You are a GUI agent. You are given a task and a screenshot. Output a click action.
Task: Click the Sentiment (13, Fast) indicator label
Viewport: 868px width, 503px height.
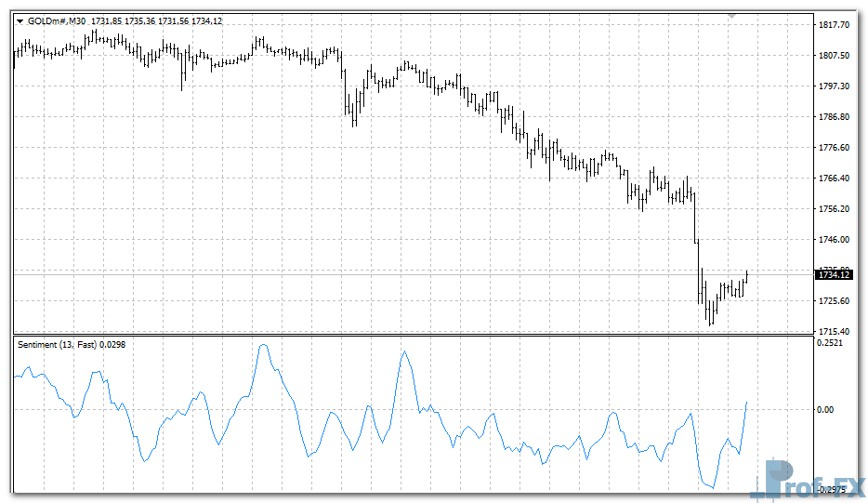click(x=71, y=345)
